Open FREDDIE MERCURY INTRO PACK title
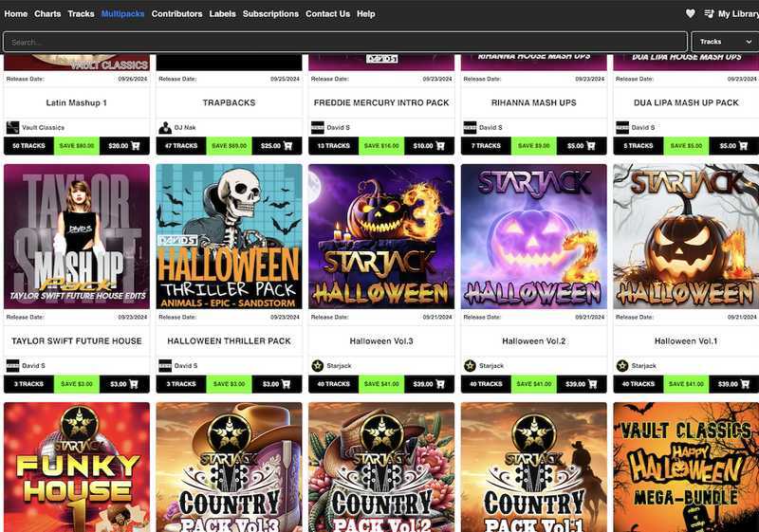This screenshot has width=759, height=532. 381,102
